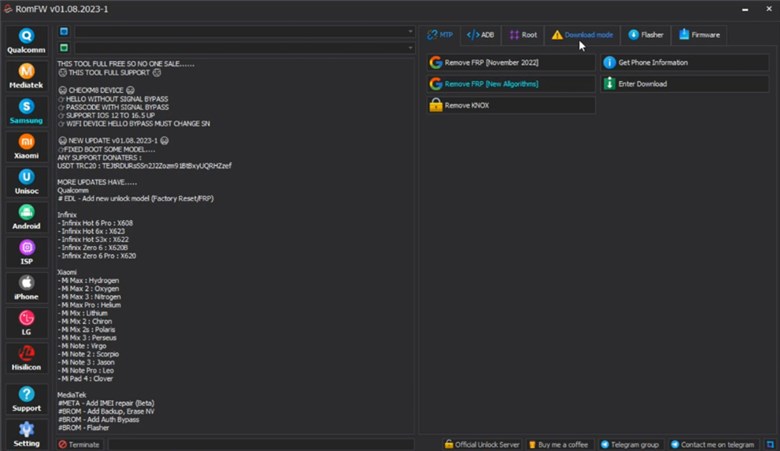
Task: Open the Telegram group link
Action: pyautogui.click(x=632, y=444)
